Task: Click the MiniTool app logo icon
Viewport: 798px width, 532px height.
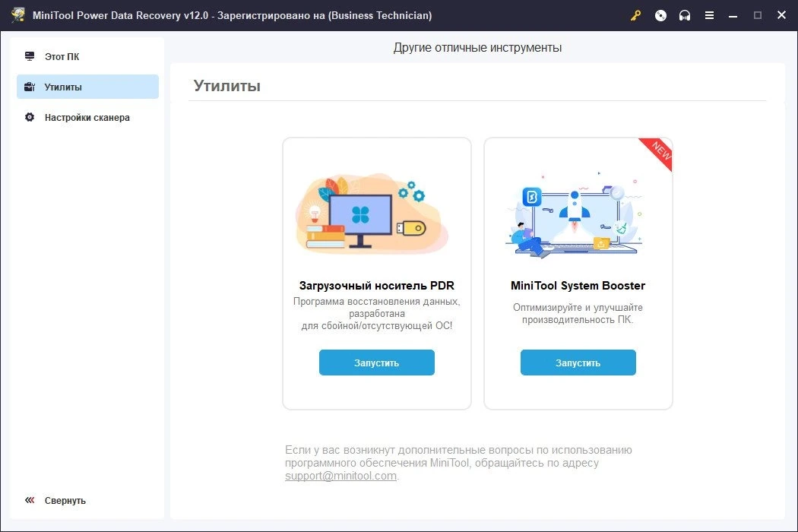Action: tap(18, 14)
